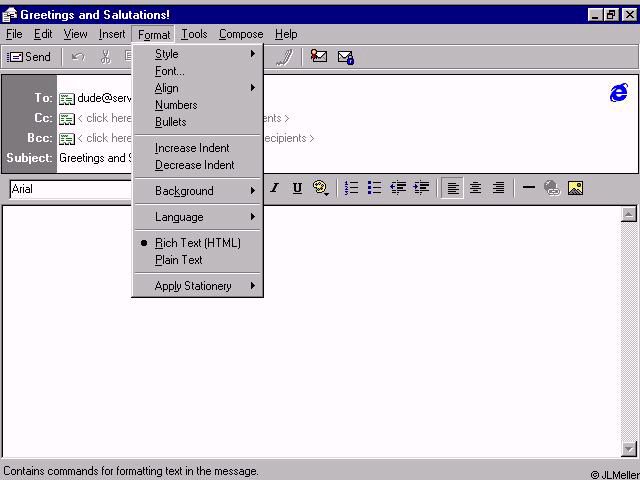Click the italic formatting icon
The width and height of the screenshot is (640, 480).
pyautogui.click(x=274, y=188)
